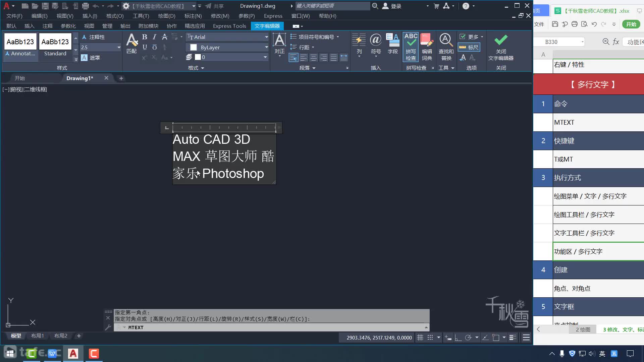Click the 共享 share button
Screen dimensions: 644x362
click(x=214, y=6)
